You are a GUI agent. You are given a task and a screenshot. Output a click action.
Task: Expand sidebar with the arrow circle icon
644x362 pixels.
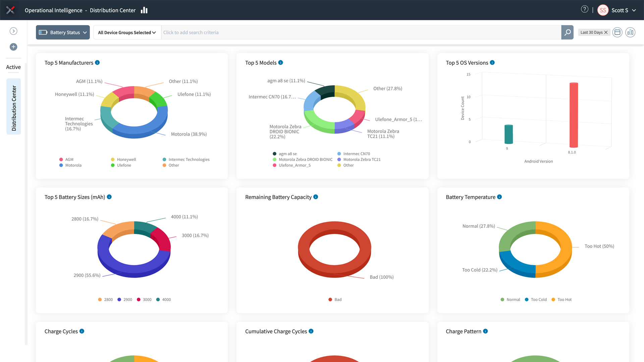point(13,31)
